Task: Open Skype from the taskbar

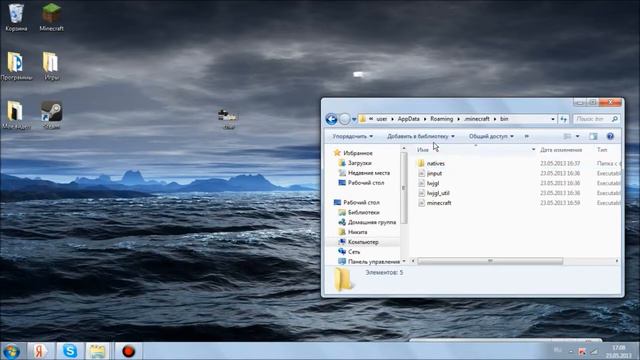Action: [70, 351]
